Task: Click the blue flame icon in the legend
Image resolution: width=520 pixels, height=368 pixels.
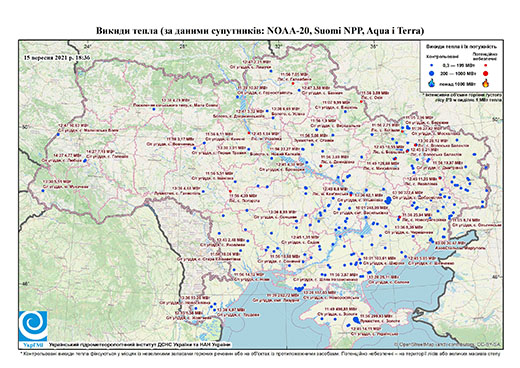Action: tap(432, 83)
